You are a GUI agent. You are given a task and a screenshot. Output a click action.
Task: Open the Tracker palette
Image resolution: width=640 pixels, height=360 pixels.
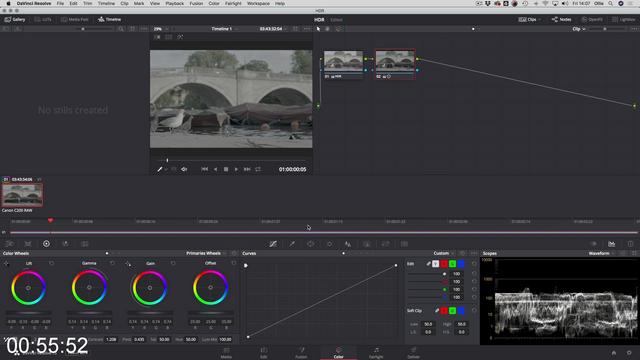click(x=329, y=244)
